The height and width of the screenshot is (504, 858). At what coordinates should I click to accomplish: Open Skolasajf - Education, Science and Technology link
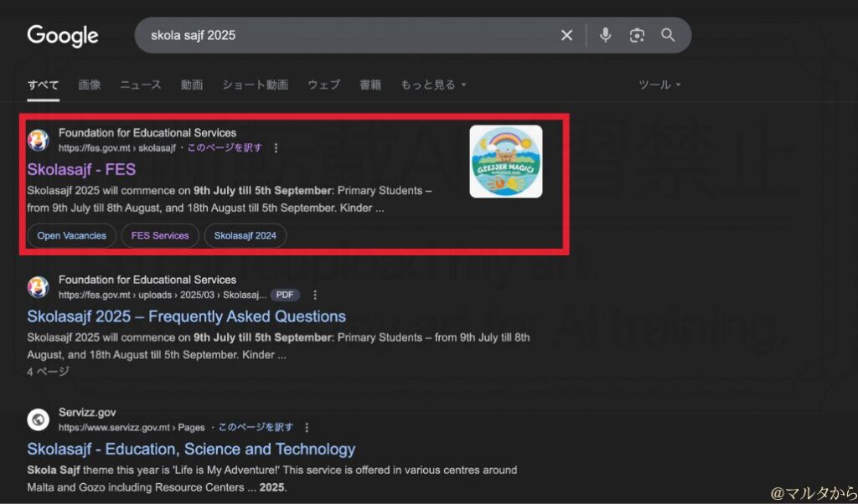click(192, 450)
